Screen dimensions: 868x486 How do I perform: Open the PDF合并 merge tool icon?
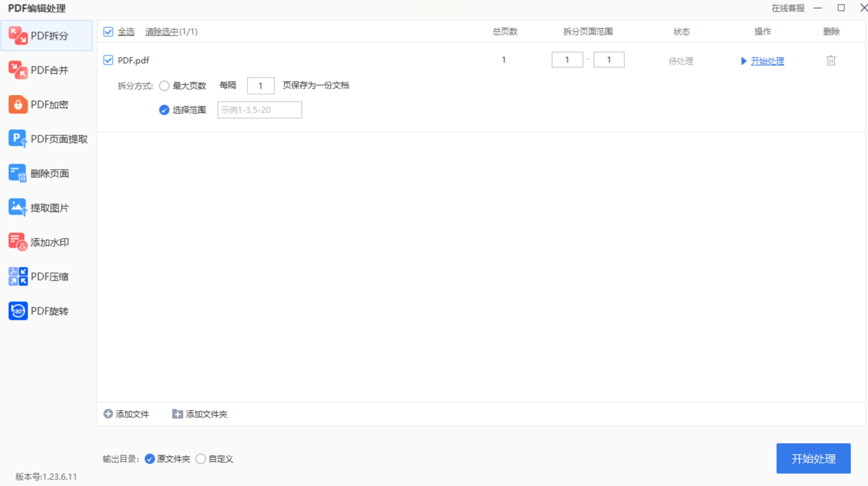click(x=18, y=70)
